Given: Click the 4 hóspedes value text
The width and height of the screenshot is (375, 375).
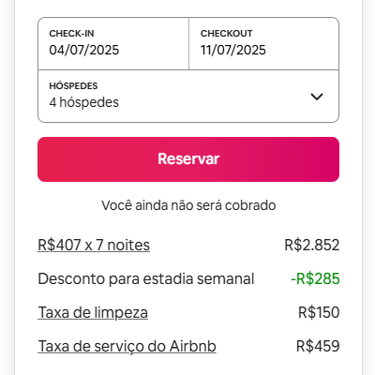Looking at the screenshot, I should pyautogui.click(x=84, y=102).
